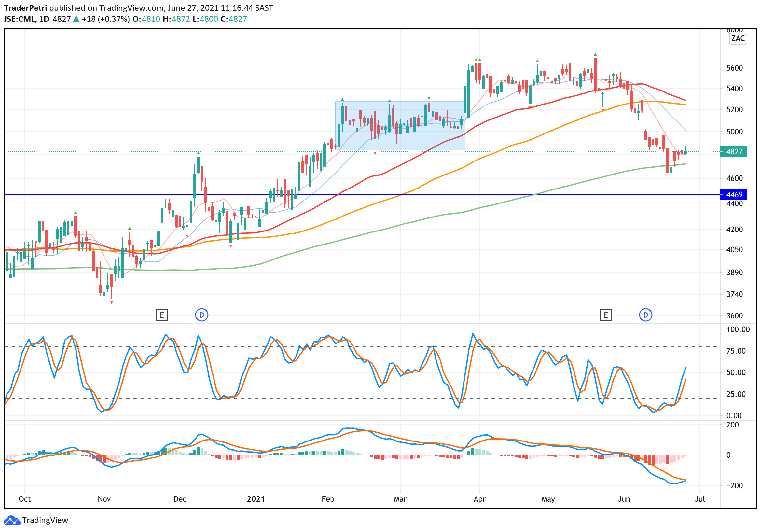Click the dividend D marker in December
This screenshot has width=761, height=532.
(x=201, y=315)
